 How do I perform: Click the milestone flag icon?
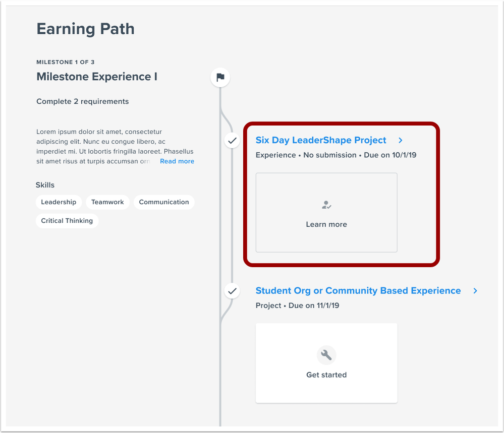pyautogui.click(x=220, y=78)
